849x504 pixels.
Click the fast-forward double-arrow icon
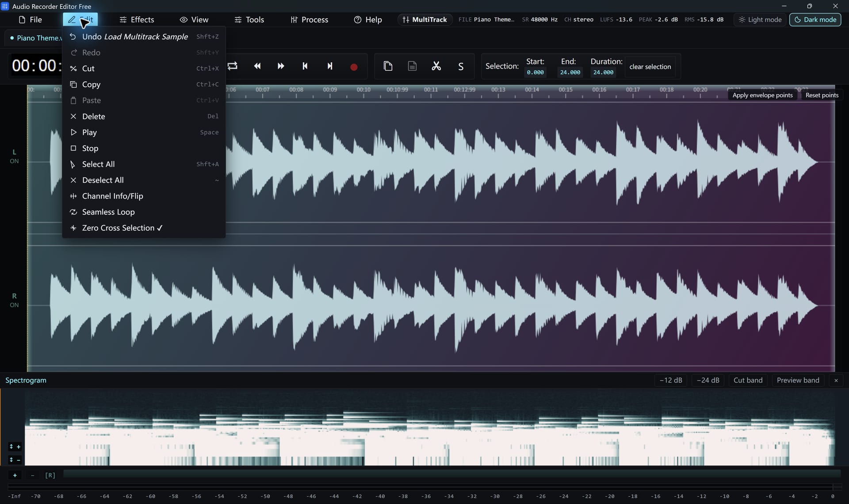[281, 66]
